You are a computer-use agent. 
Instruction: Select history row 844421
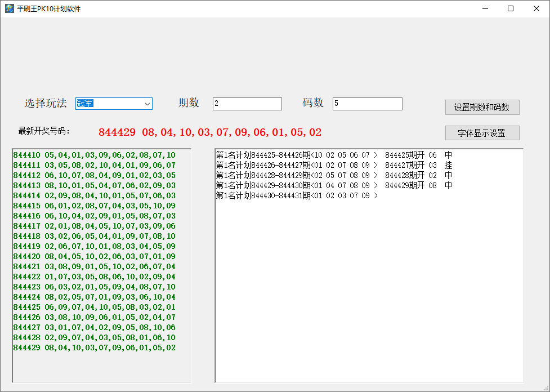pyautogui.click(x=95, y=267)
